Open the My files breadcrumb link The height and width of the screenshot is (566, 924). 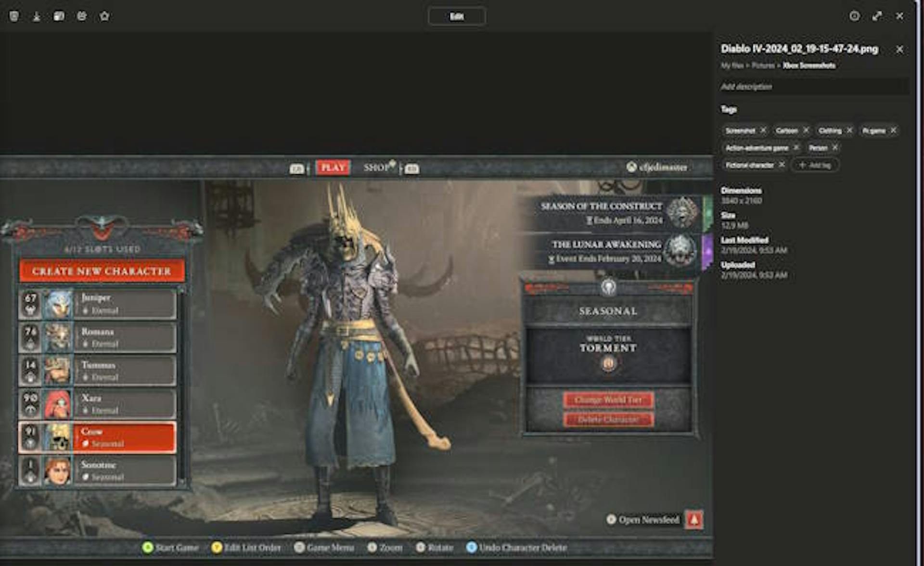732,65
